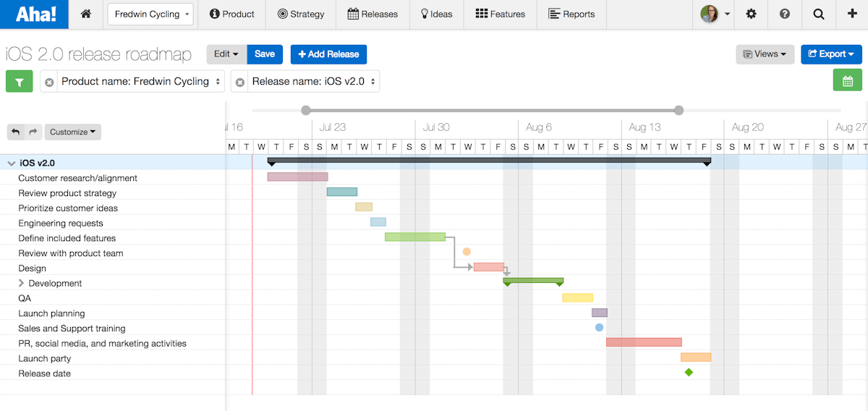Click the right handle of timeline range slider

(678, 110)
